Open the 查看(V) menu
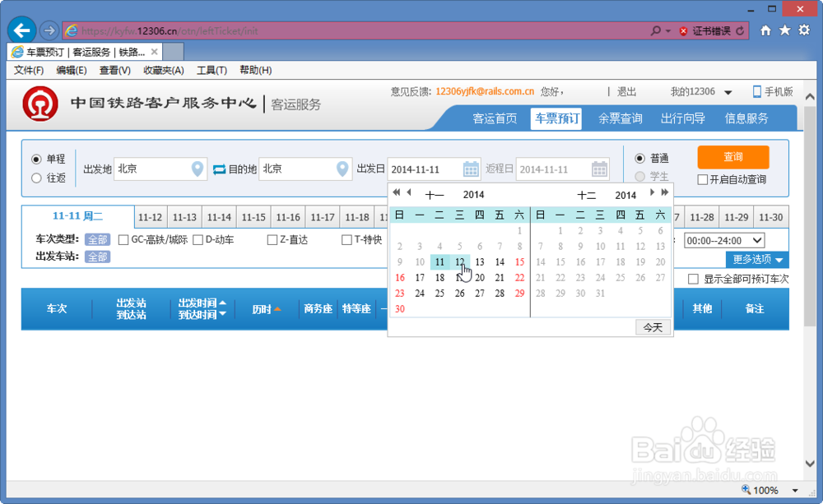The width and height of the screenshot is (823, 504). click(115, 70)
